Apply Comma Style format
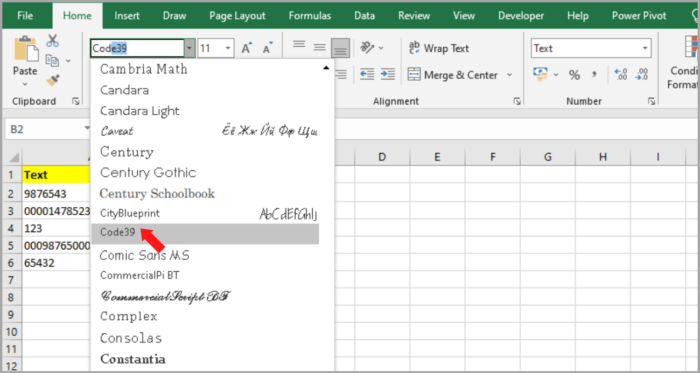700x373 pixels. click(x=594, y=75)
